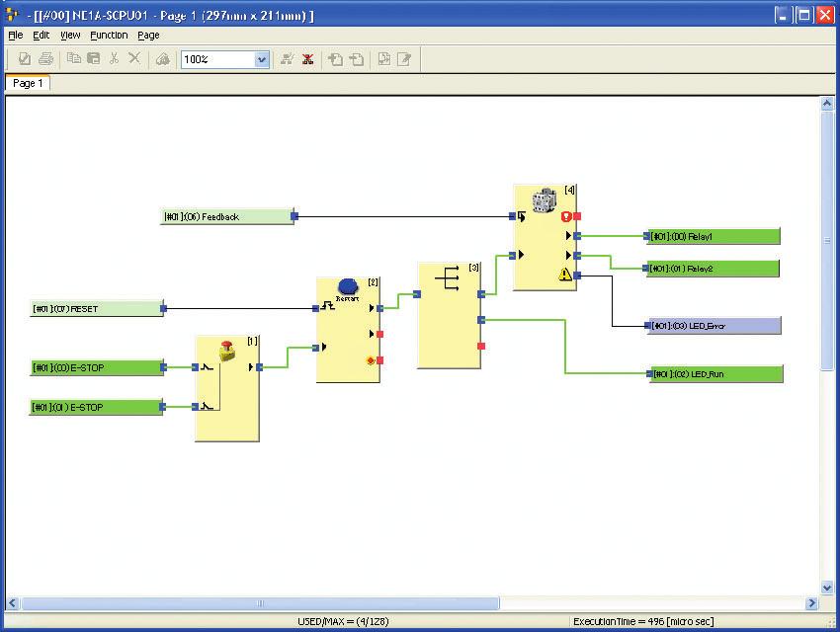This screenshot has height=632, width=840.
Task: Close the program editor window
Action: pos(824,15)
